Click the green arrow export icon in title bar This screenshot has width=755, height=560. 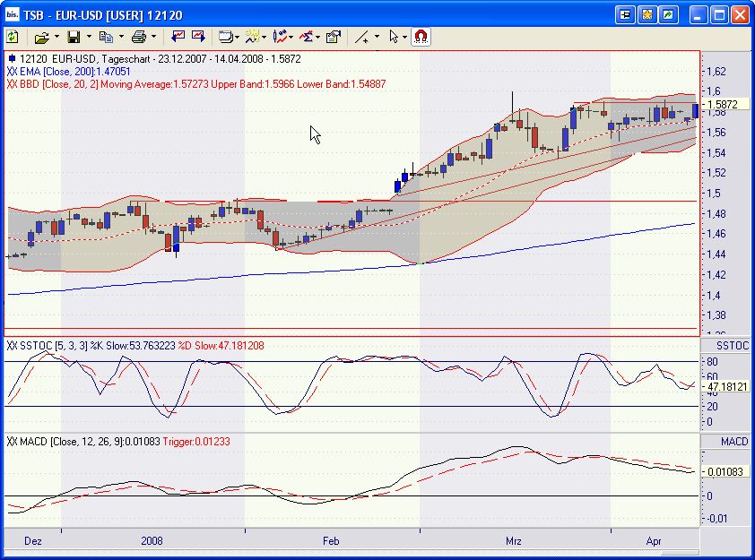668,14
